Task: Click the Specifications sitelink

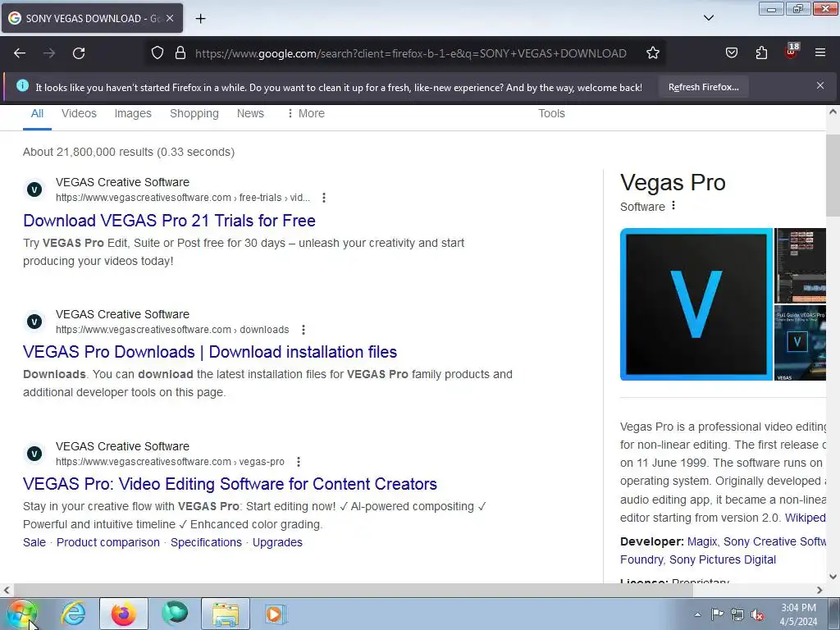Action: (206, 543)
